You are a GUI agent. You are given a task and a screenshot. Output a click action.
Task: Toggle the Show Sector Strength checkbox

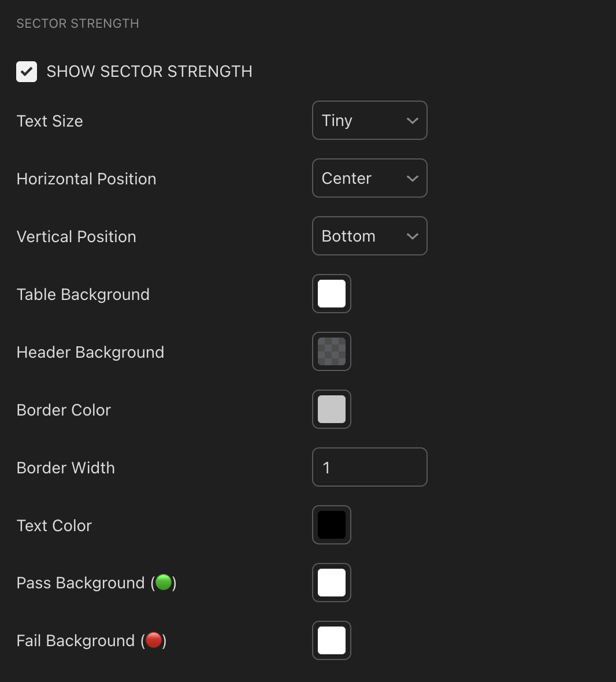pos(27,72)
